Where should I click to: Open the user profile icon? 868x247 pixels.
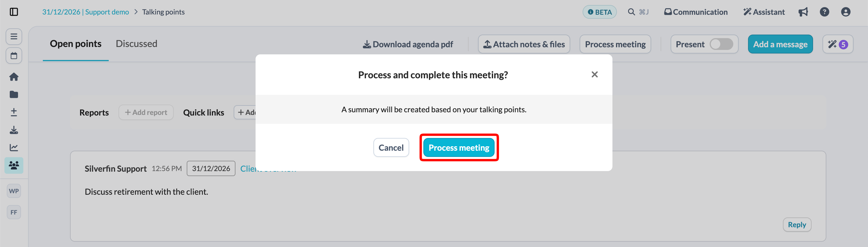click(x=846, y=12)
